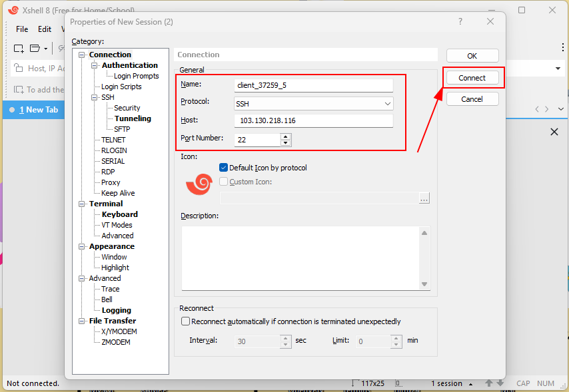
Task: Open the File menu
Action: pyautogui.click(x=21, y=29)
